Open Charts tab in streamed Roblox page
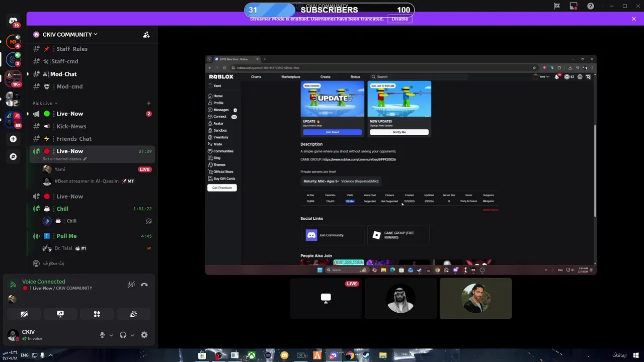644x362 pixels. 256,77
